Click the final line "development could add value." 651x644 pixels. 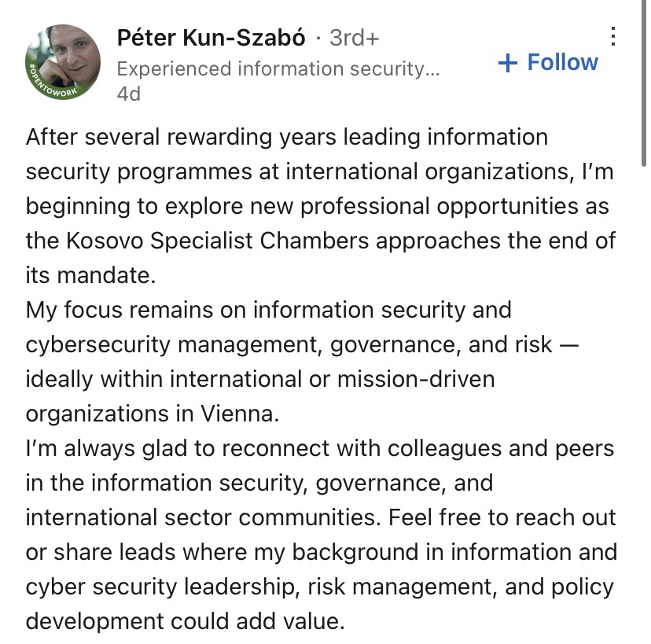pyautogui.click(x=185, y=621)
